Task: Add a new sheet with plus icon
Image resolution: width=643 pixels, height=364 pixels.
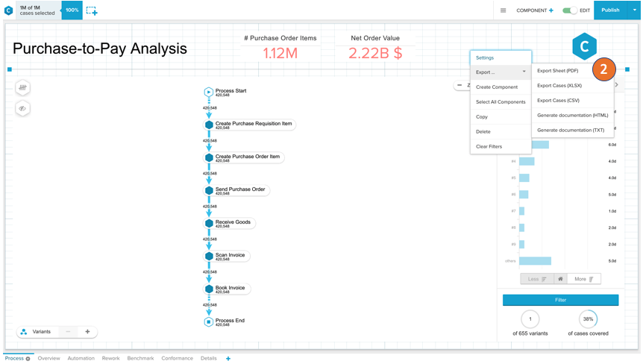Action: 228,359
